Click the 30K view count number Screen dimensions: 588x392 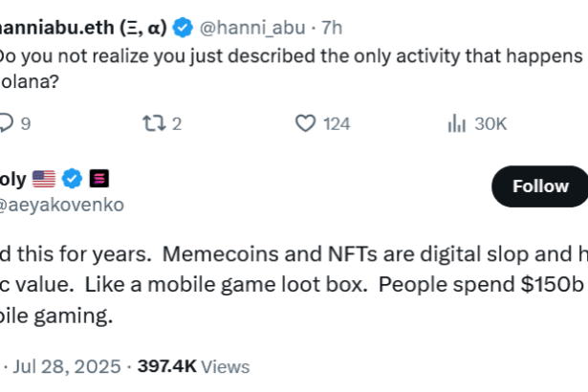tap(490, 123)
